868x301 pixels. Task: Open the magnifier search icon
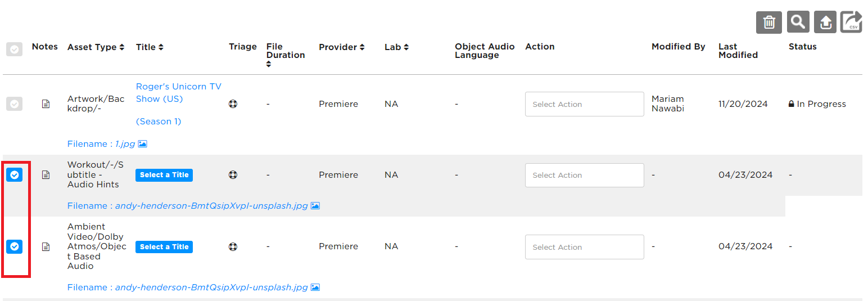(x=798, y=23)
